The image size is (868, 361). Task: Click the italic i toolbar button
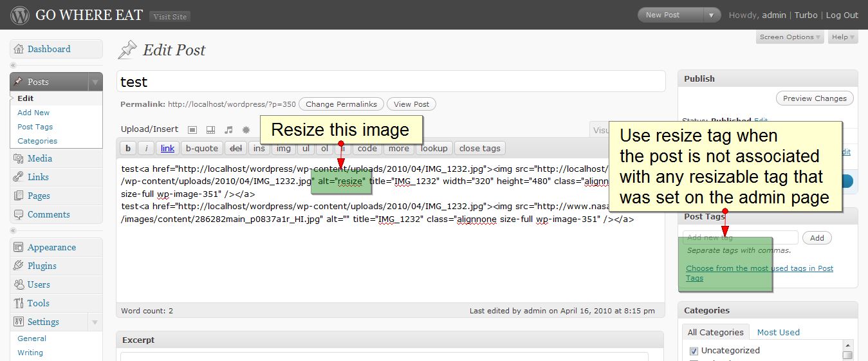(x=146, y=149)
